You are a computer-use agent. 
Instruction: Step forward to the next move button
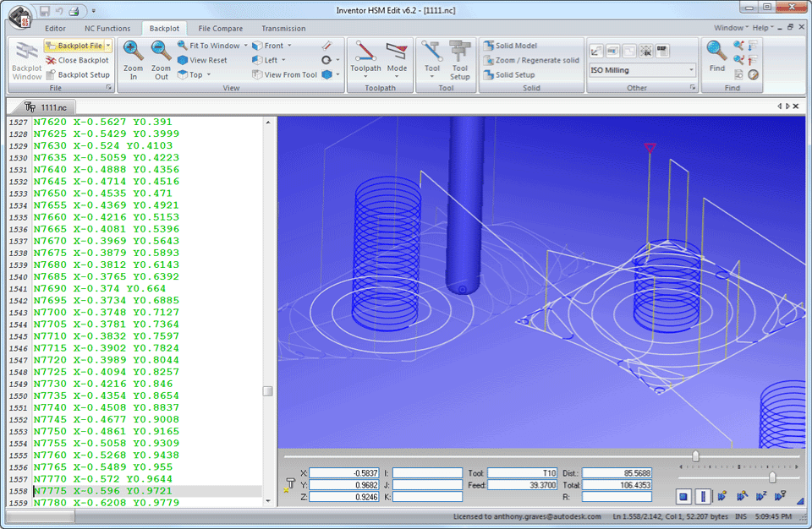tap(721, 497)
